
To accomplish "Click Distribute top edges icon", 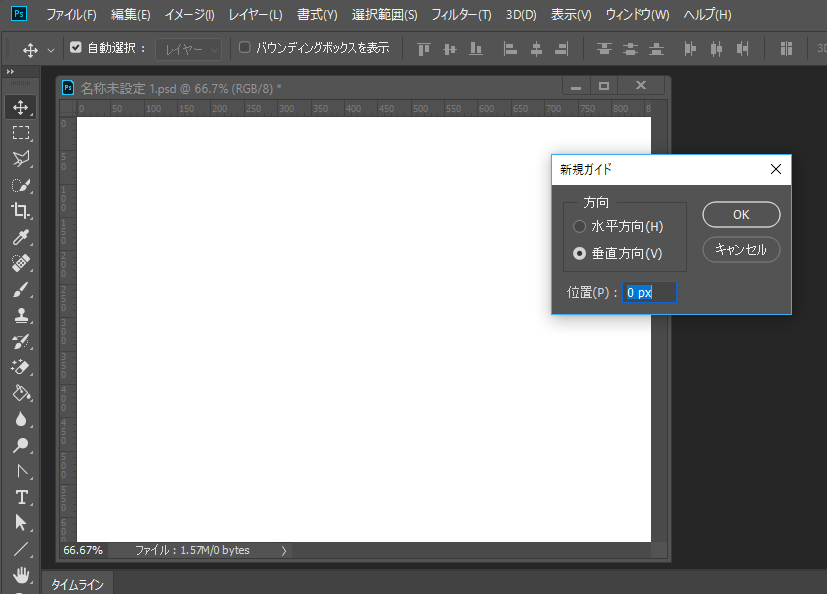I will (x=604, y=49).
